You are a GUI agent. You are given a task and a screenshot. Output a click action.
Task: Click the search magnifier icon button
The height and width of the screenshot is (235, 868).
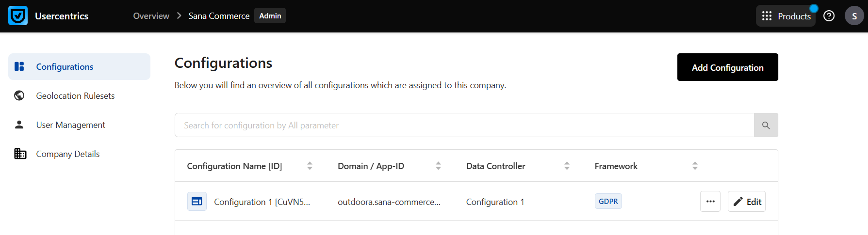click(766, 125)
